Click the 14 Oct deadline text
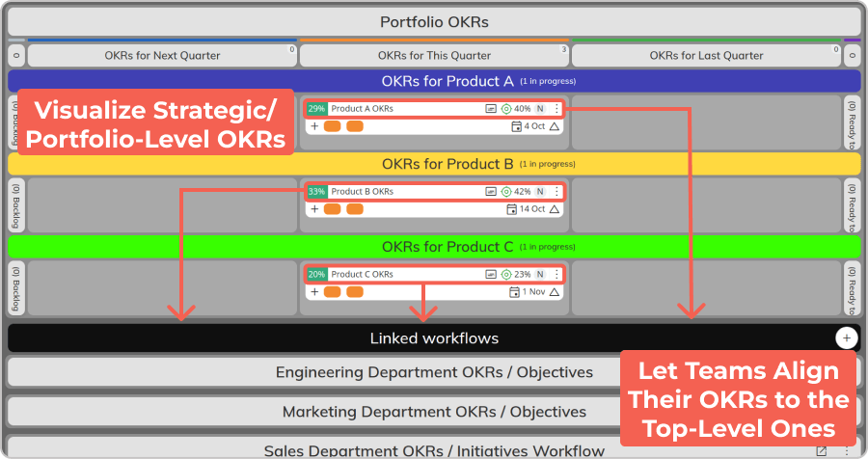 tap(532, 209)
